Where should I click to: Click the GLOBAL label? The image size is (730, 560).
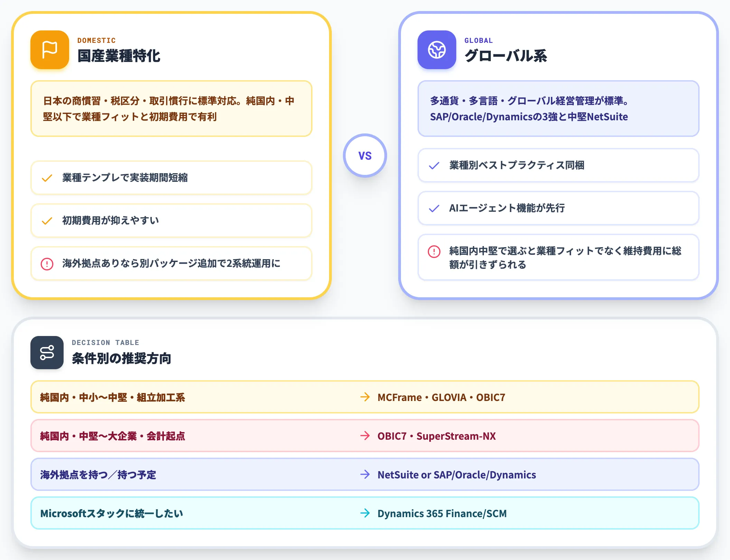(479, 40)
